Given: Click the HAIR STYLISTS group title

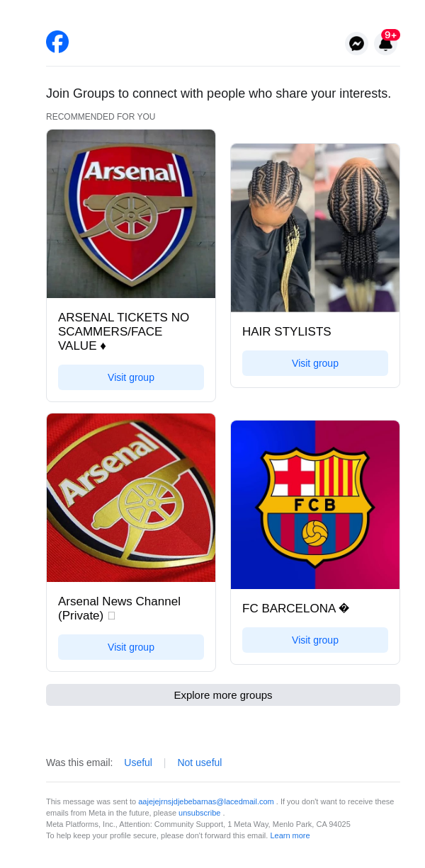Looking at the screenshot, I should tap(287, 332).
